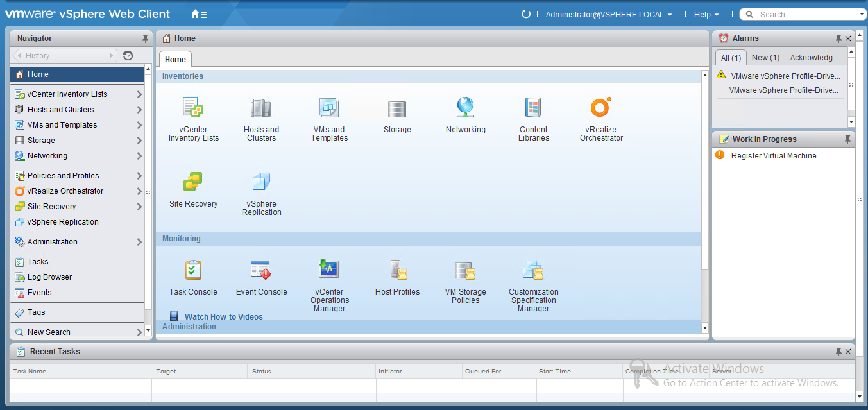
Task: Open vSphere Replication in the Navigator
Action: [77, 222]
